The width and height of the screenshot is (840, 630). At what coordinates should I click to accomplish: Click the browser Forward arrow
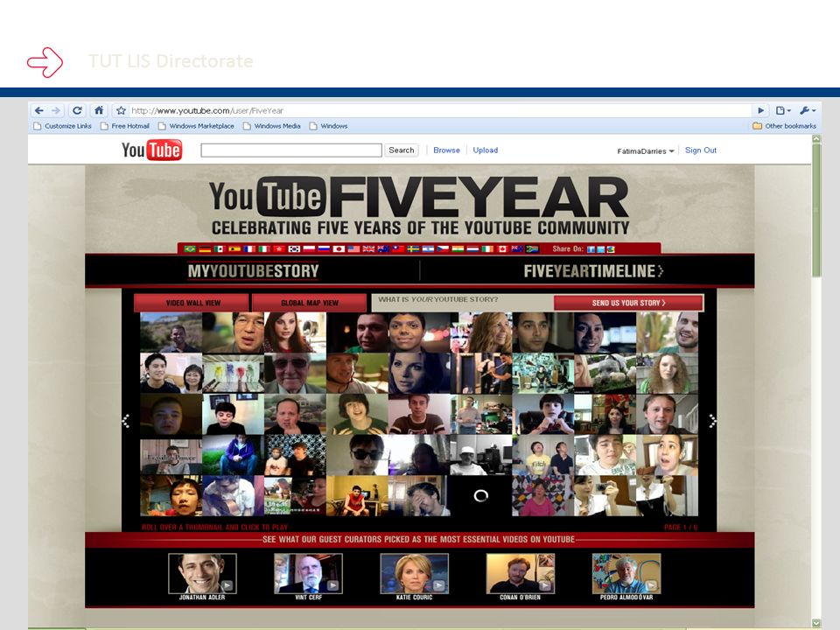click(x=56, y=110)
